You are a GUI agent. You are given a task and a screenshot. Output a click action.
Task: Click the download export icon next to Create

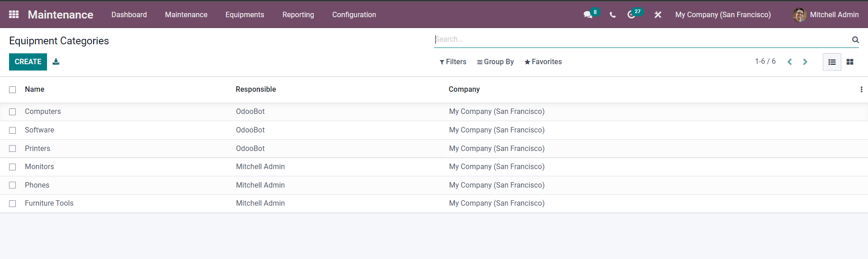tap(56, 61)
